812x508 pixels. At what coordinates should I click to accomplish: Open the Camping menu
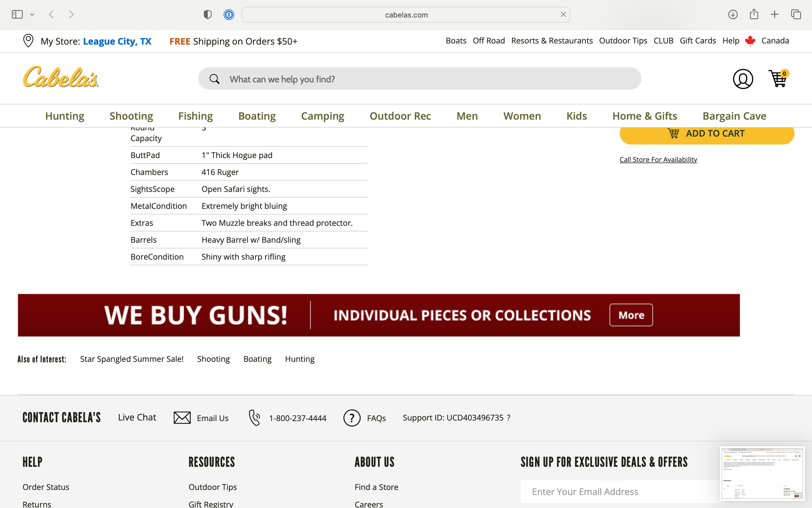coord(323,116)
